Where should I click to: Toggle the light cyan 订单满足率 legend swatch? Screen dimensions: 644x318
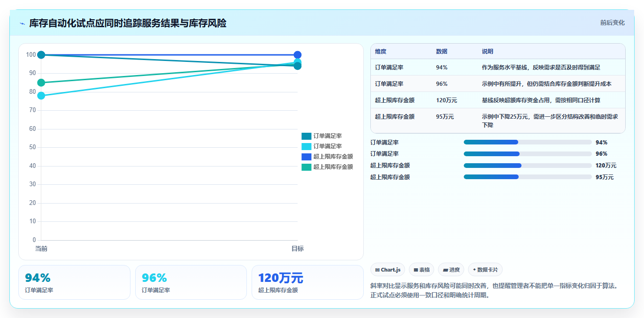coord(307,146)
